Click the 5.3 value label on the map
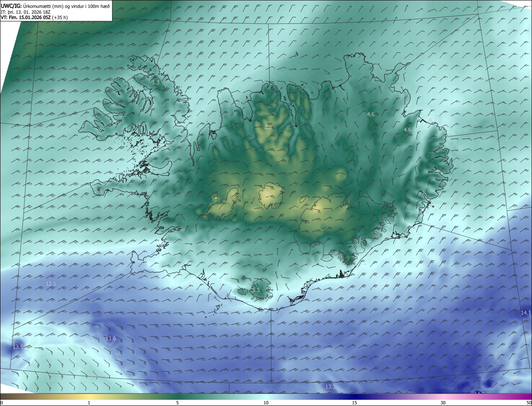Viewport: 532px width, 406px height. pos(155,82)
